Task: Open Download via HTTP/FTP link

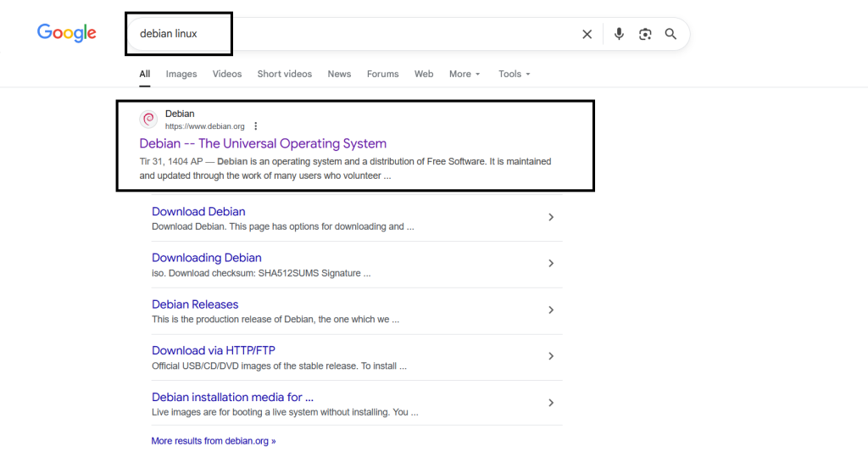Action: [214, 350]
